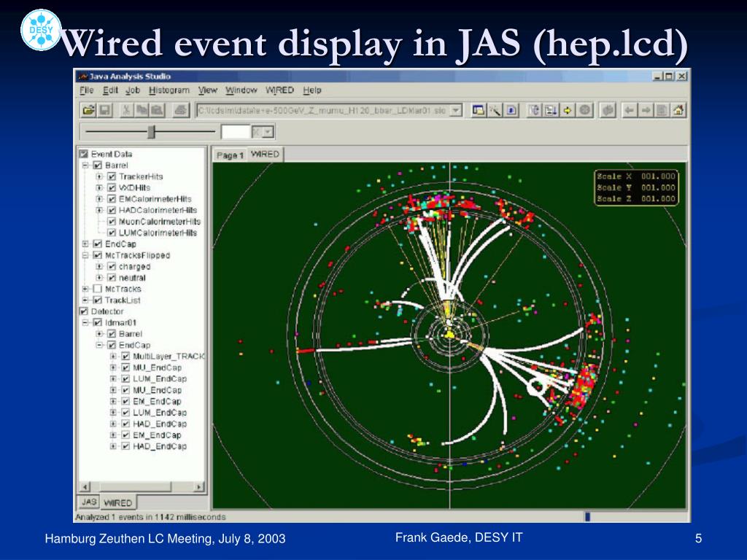This screenshot has height=560, width=747.
Task: Click the Copy icon in toolbar
Action: click(x=142, y=111)
